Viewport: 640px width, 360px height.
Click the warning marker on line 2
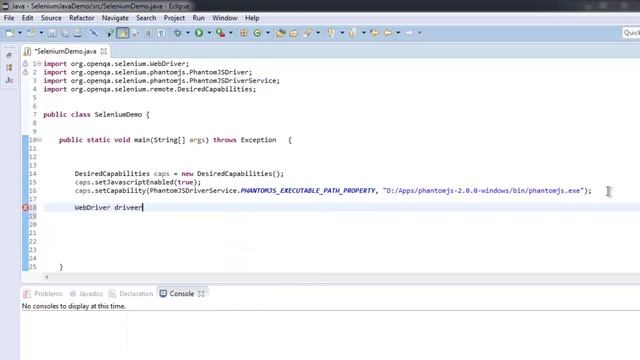25,72
